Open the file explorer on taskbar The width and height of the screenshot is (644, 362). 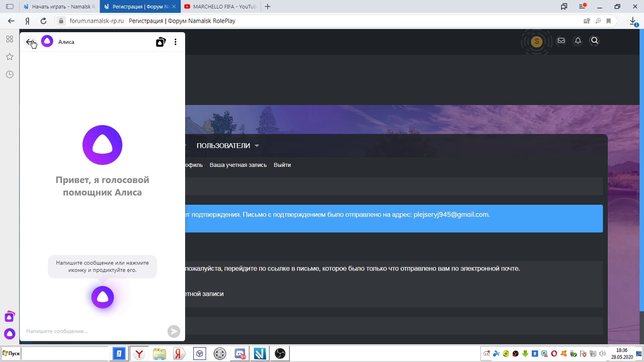click(x=159, y=354)
